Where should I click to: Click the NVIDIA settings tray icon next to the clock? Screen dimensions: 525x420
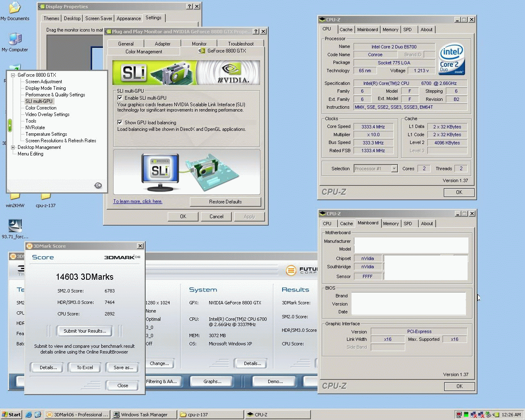[x=496, y=415]
